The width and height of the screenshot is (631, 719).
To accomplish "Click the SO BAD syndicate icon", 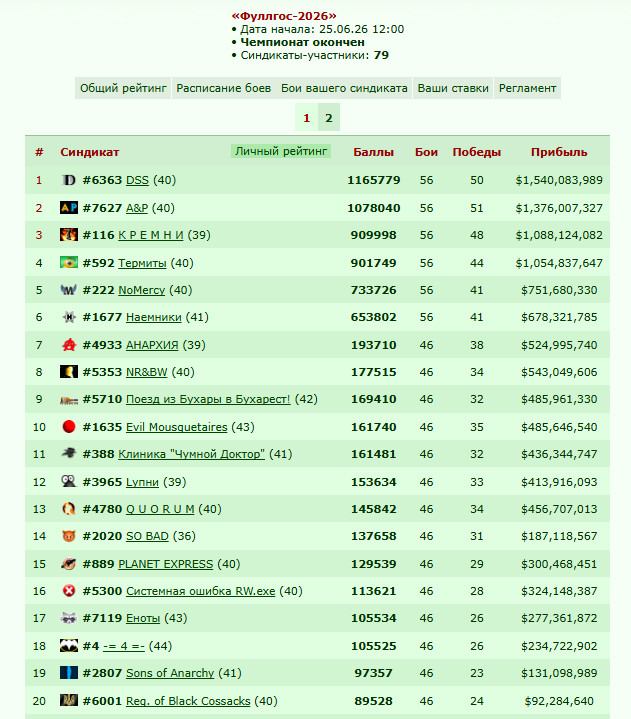I will pos(69,536).
